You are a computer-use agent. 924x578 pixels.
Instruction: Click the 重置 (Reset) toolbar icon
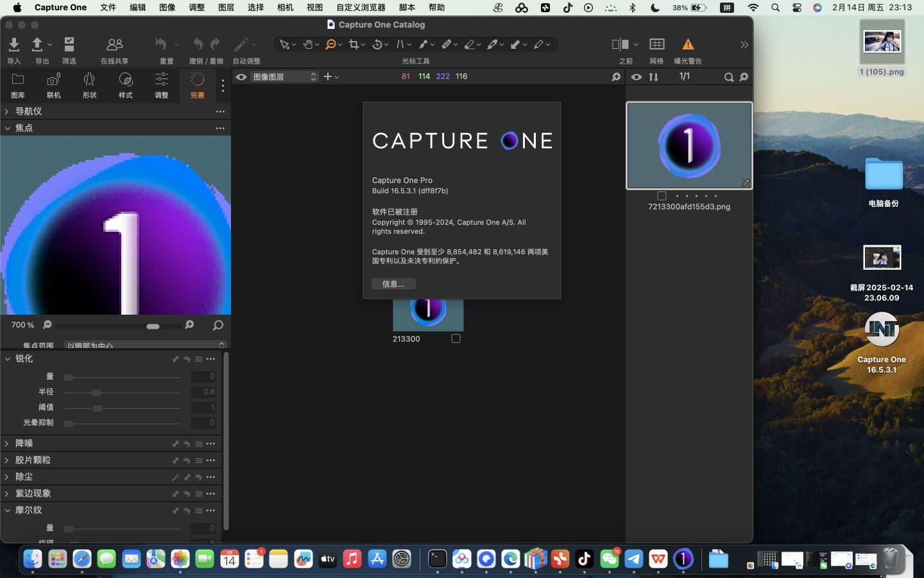tap(161, 44)
